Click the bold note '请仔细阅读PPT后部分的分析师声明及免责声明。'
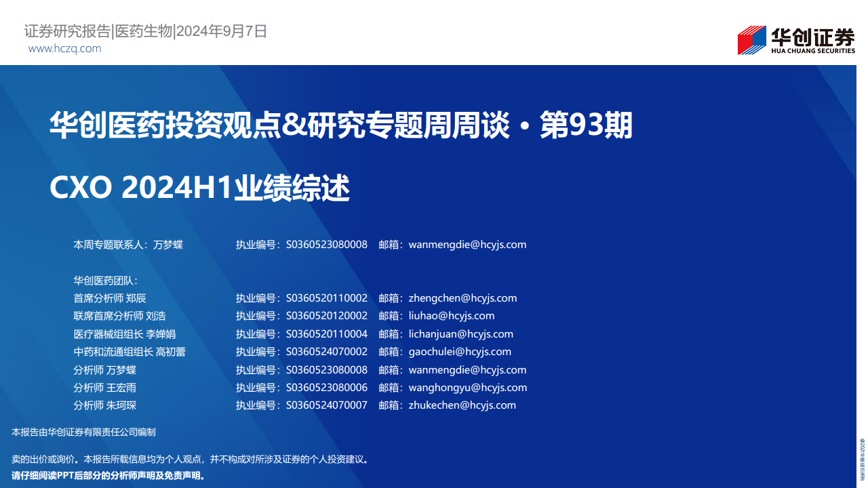Image resolution: width=868 pixels, height=488 pixels. pyautogui.click(x=108, y=475)
